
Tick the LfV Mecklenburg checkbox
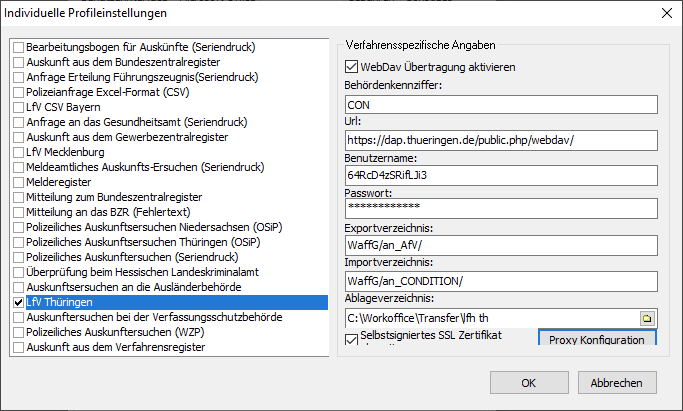[19, 152]
